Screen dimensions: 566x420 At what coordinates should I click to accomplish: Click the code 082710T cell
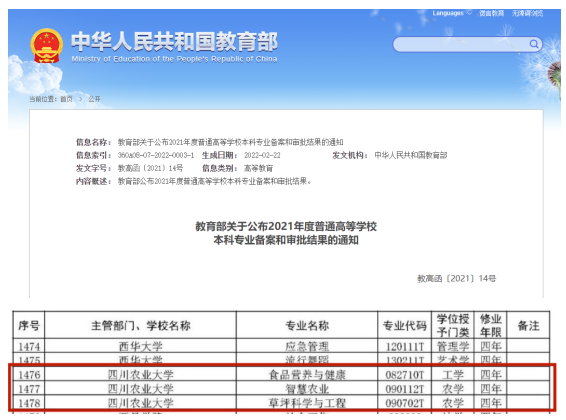pos(405,375)
